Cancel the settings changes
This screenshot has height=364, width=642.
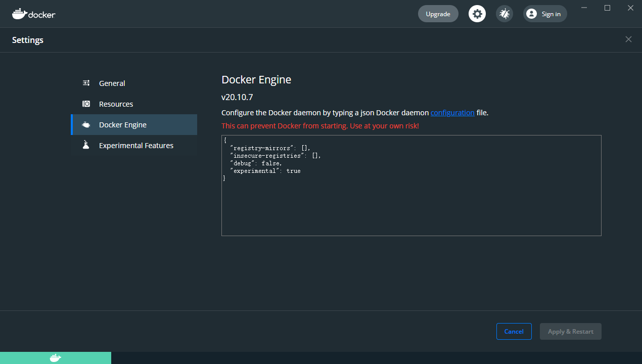coord(514,331)
